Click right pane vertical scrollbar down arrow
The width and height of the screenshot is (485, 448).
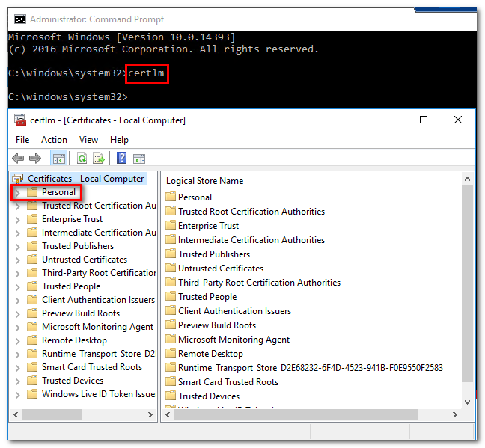[x=467, y=402]
